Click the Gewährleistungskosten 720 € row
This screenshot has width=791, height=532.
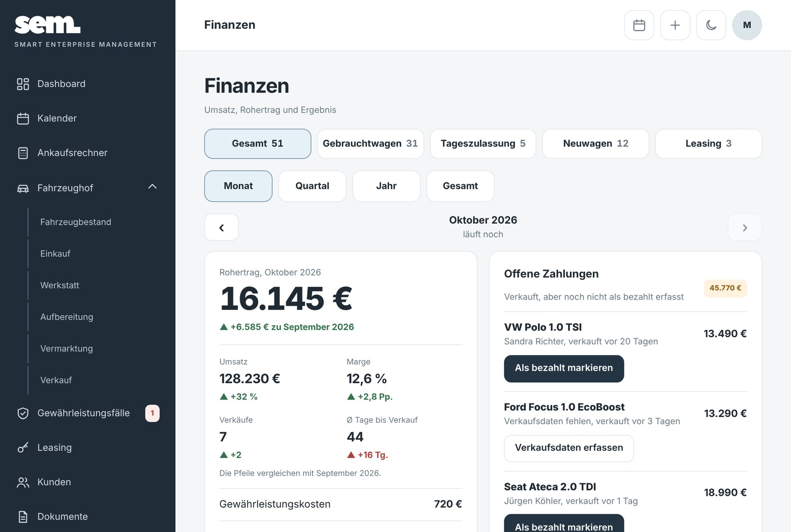pos(341,504)
